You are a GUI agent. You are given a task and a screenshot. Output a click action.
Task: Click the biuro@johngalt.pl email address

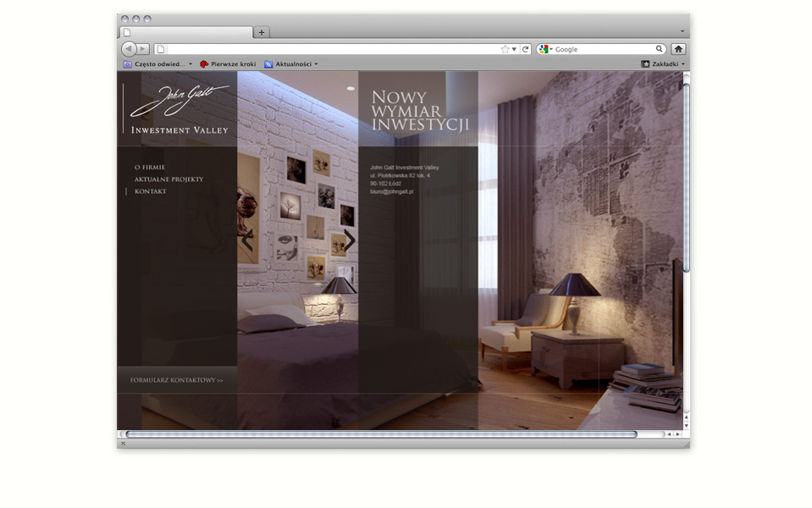click(x=391, y=191)
